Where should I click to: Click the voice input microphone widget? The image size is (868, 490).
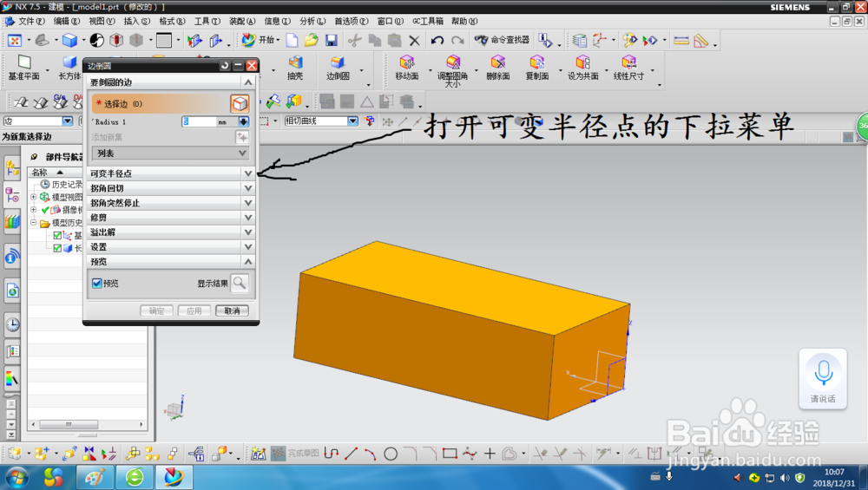[823, 378]
